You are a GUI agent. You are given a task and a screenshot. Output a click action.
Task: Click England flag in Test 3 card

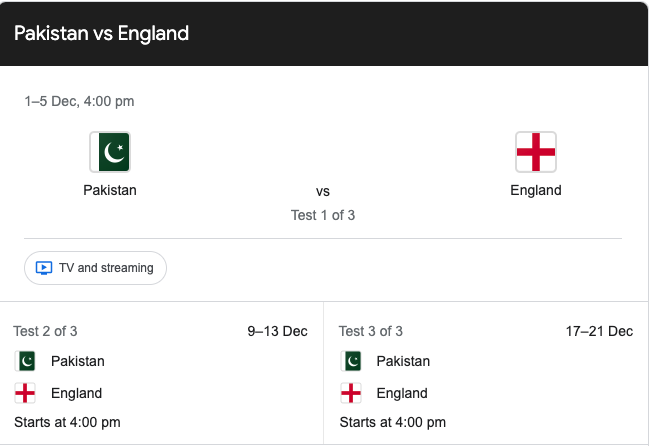click(x=351, y=393)
